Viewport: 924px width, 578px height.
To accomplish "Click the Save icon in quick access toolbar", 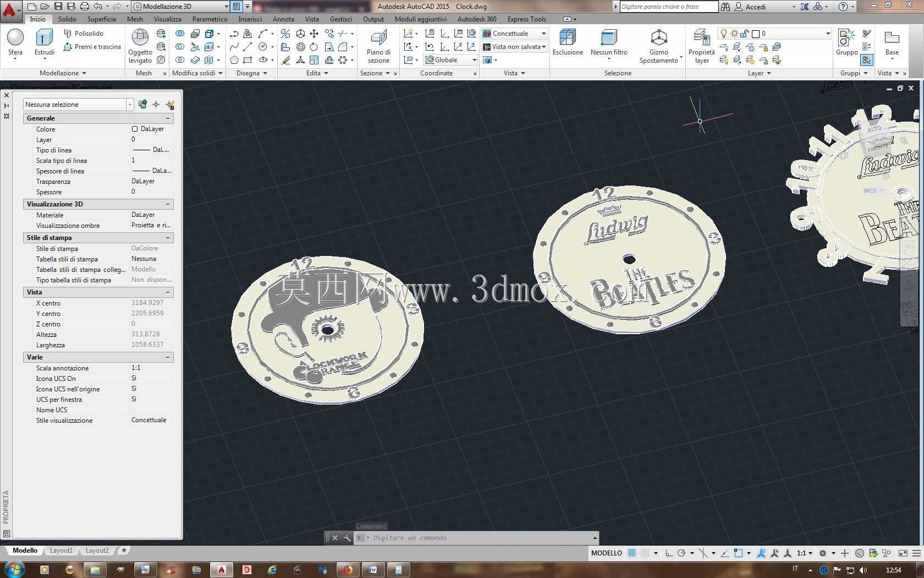I will (x=58, y=7).
